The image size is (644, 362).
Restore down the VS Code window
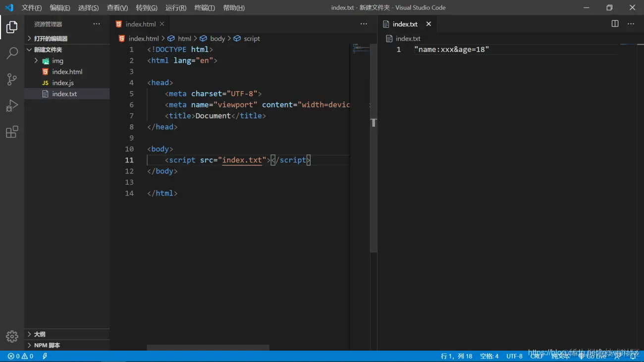point(609,7)
